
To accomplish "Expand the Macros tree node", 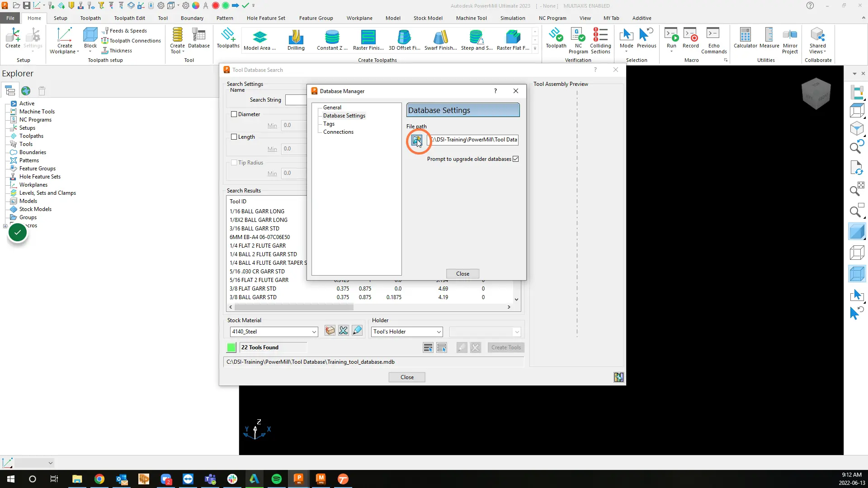I will pos(5,226).
